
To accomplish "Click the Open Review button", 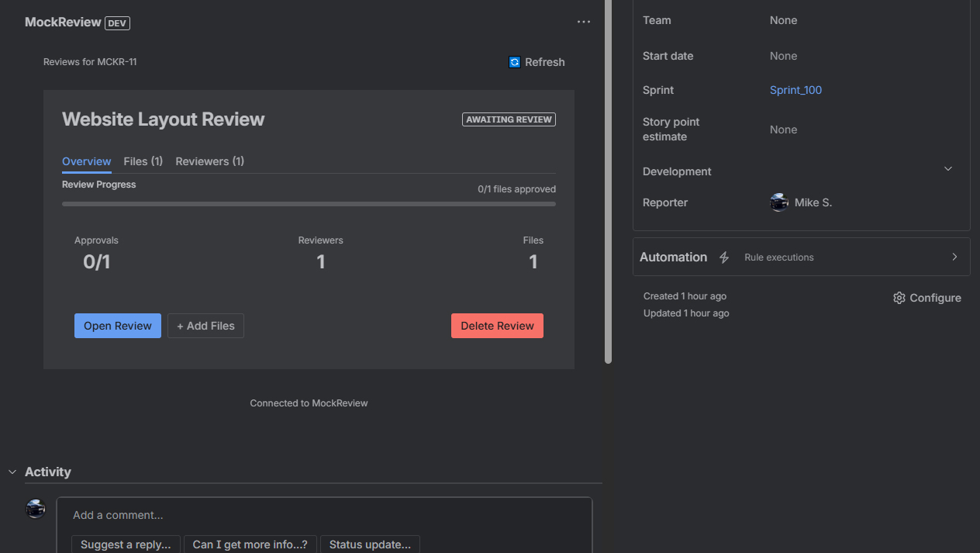I will 117,326.
